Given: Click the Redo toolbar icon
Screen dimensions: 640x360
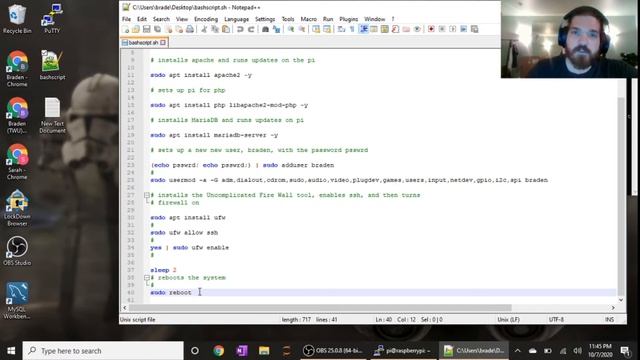Looking at the screenshot, I should [x=251, y=29].
